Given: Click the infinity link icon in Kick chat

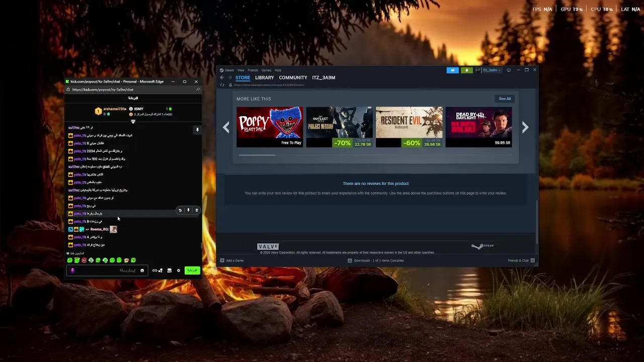Looking at the screenshot, I should click(154, 270).
